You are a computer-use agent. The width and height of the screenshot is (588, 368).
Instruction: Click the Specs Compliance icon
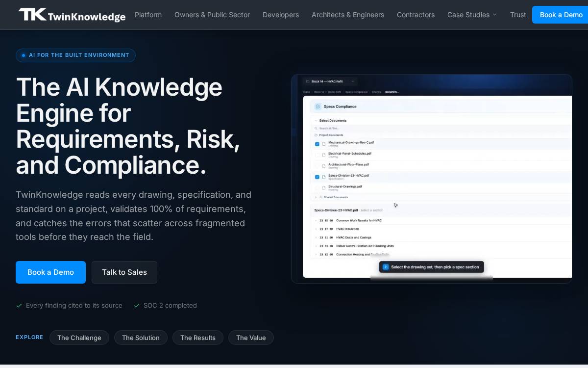pyautogui.click(x=318, y=106)
